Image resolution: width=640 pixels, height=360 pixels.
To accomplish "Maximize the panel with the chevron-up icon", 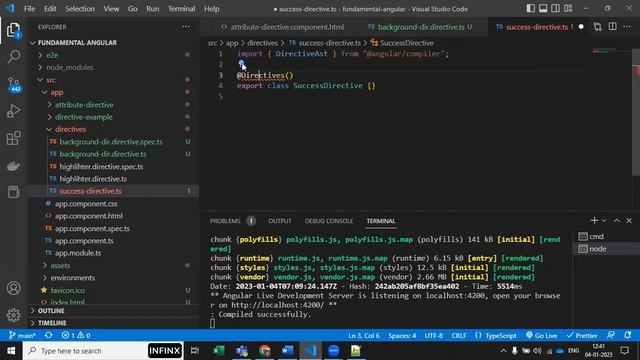I will coord(617,220).
